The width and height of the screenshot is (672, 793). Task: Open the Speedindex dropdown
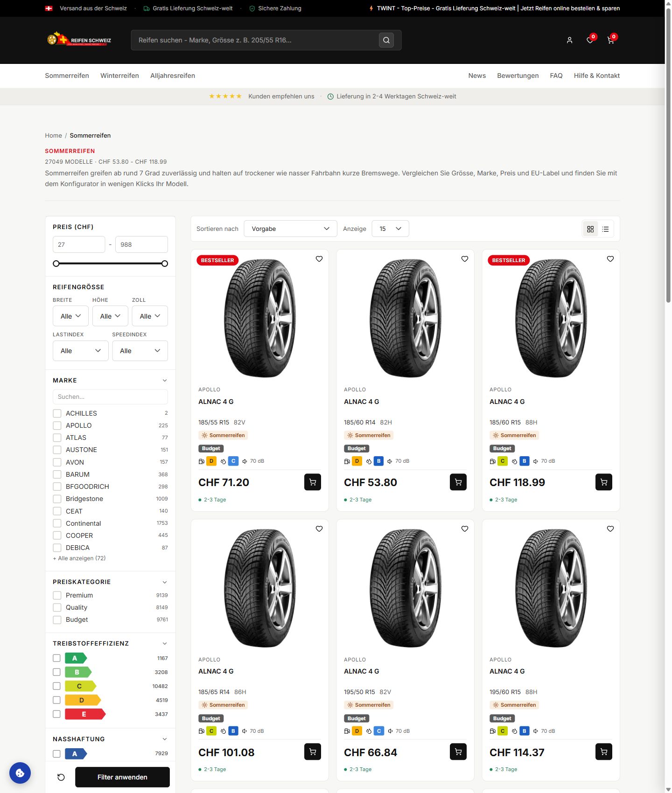click(x=140, y=351)
